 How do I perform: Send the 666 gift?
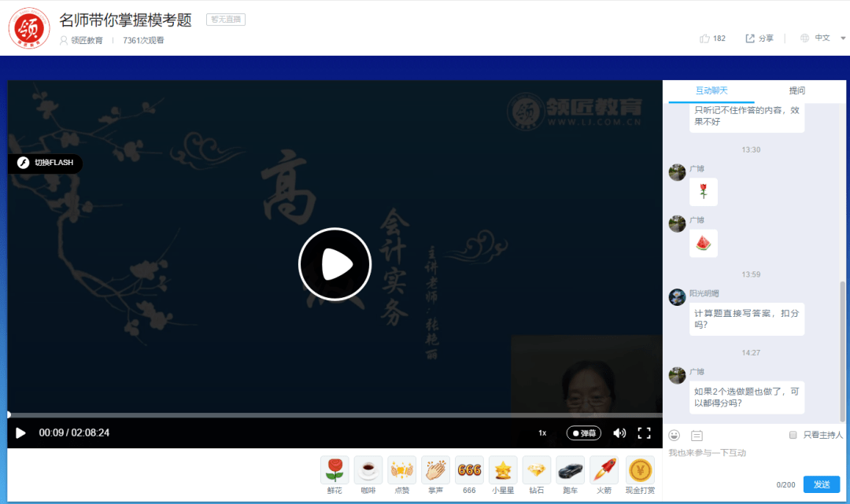pos(469,476)
